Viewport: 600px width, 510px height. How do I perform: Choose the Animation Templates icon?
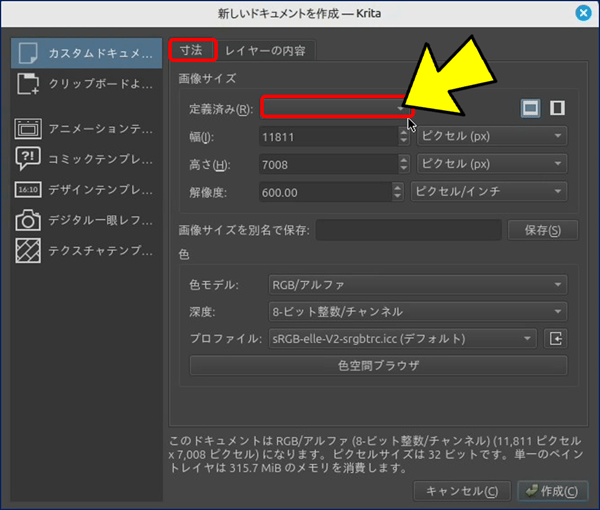pyautogui.click(x=28, y=129)
